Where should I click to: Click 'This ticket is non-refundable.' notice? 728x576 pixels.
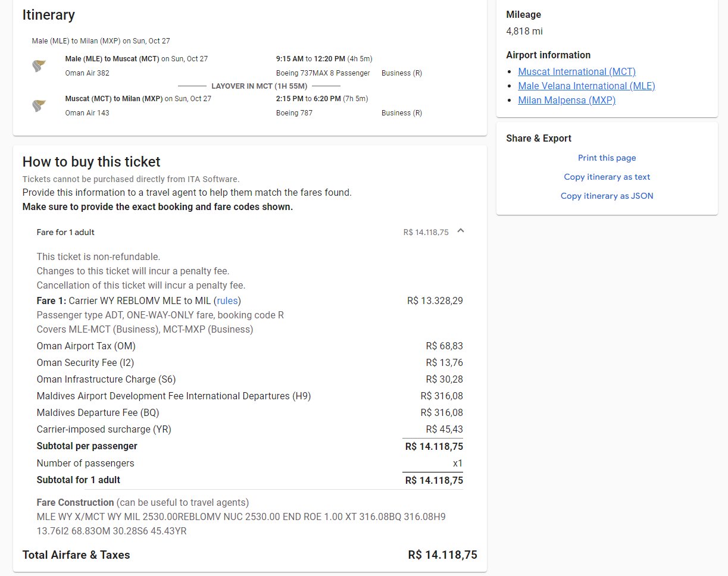(98, 257)
